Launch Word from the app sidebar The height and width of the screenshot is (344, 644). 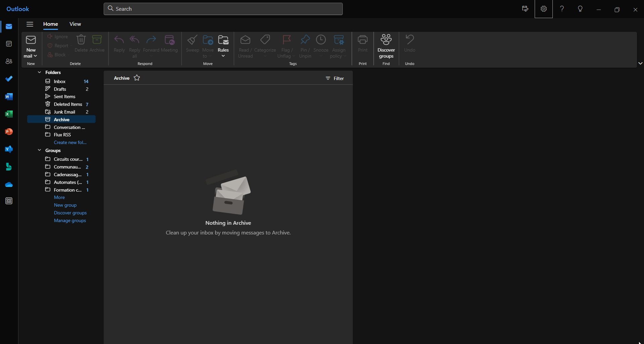click(x=9, y=97)
